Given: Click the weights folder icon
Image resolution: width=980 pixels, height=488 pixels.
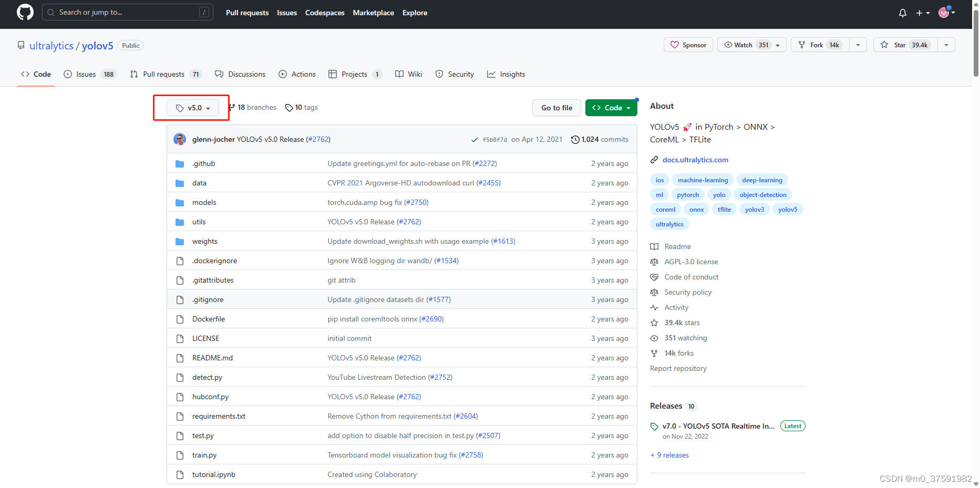Looking at the screenshot, I should point(180,241).
